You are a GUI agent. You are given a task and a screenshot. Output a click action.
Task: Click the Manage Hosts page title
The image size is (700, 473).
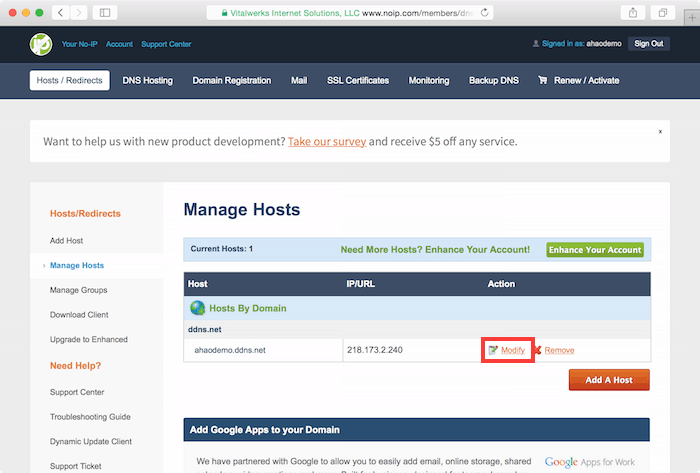click(242, 209)
